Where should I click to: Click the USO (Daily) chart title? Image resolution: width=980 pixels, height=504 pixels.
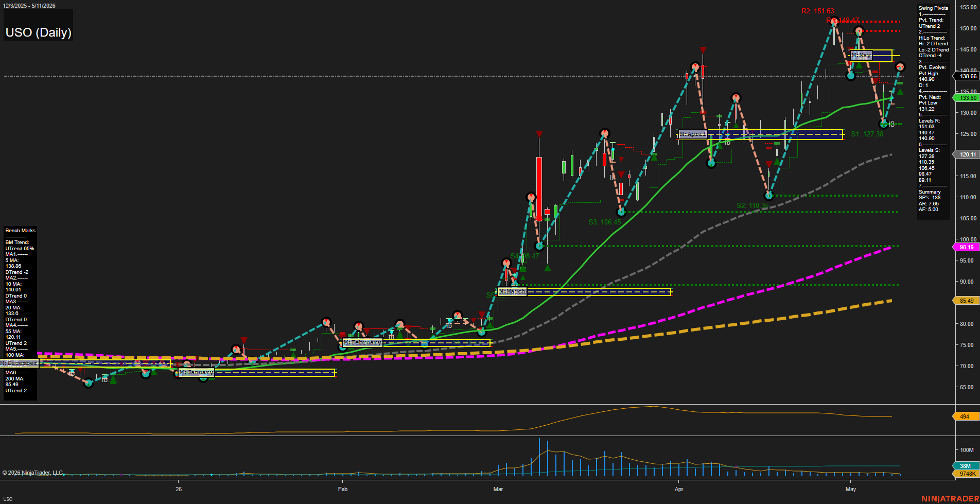pos(39,32)
